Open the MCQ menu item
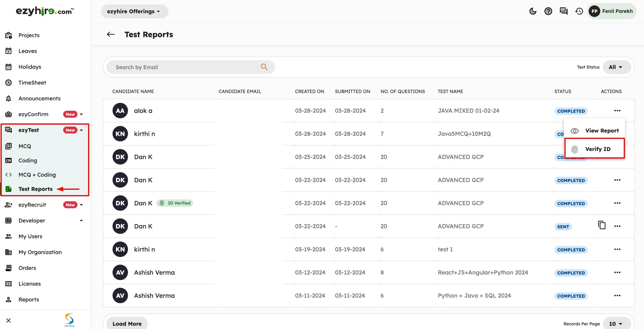This screenshot has width=644, height=329. (x=25, y=146)
